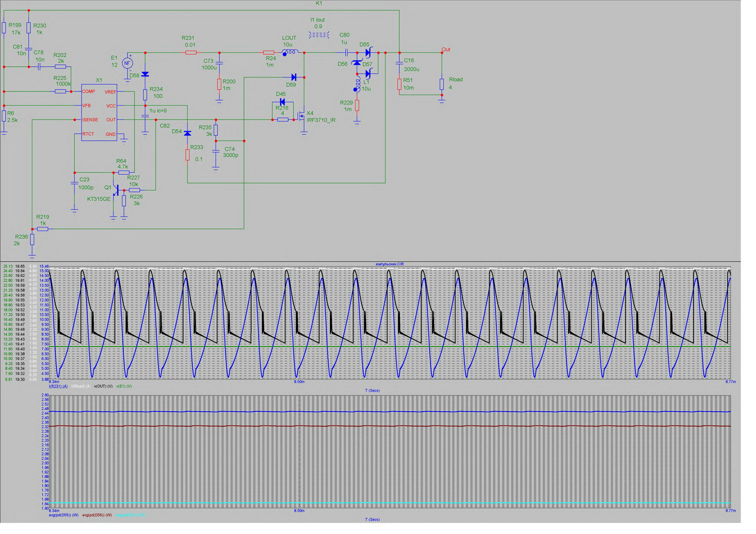756x534 pixels.
Task: Click the C74 capacitor symbol
Action: [x=216, y=152]
